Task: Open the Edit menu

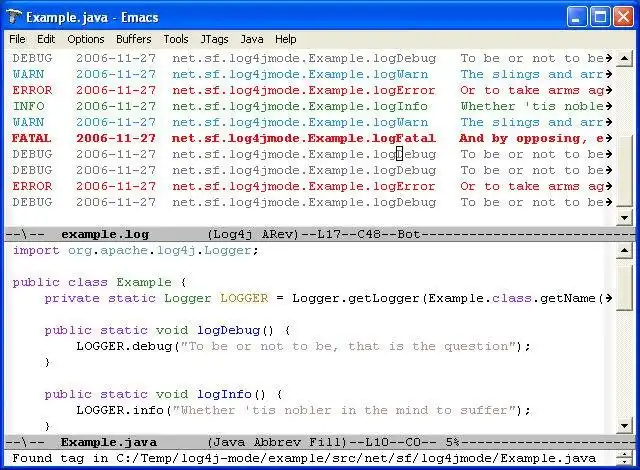Action: click(46, 39)
